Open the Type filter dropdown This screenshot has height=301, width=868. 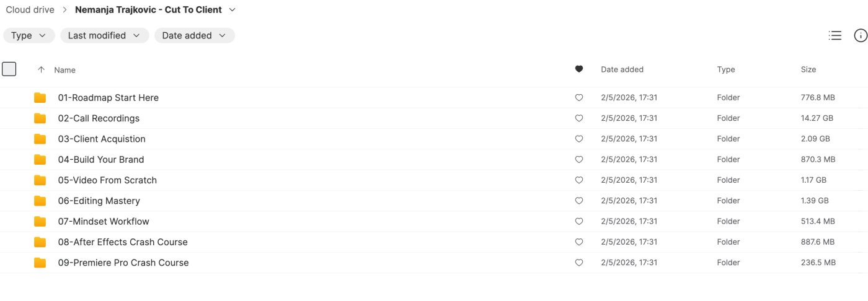(29, 36)
